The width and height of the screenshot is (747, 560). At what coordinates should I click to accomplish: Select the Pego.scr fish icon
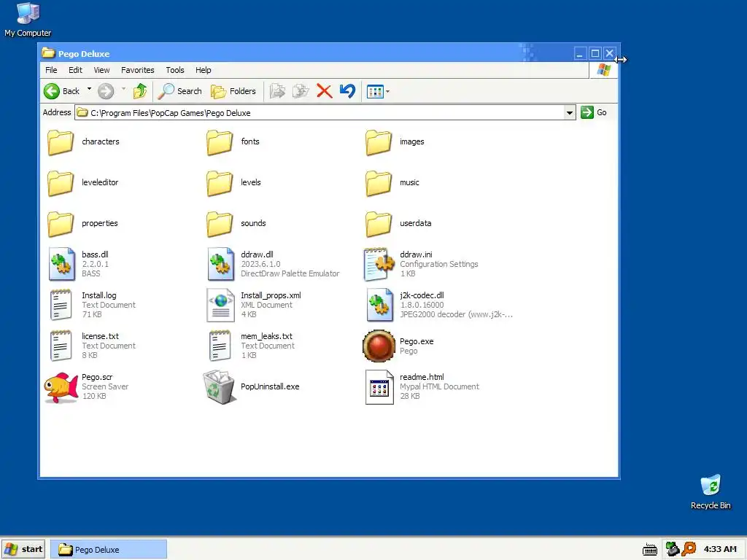(61, 388)
